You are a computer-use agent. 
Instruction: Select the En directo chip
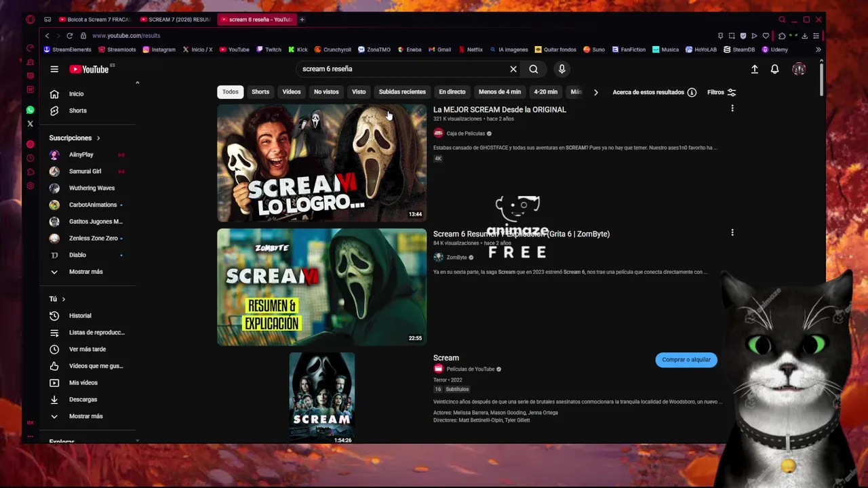[x=452, y=92]
